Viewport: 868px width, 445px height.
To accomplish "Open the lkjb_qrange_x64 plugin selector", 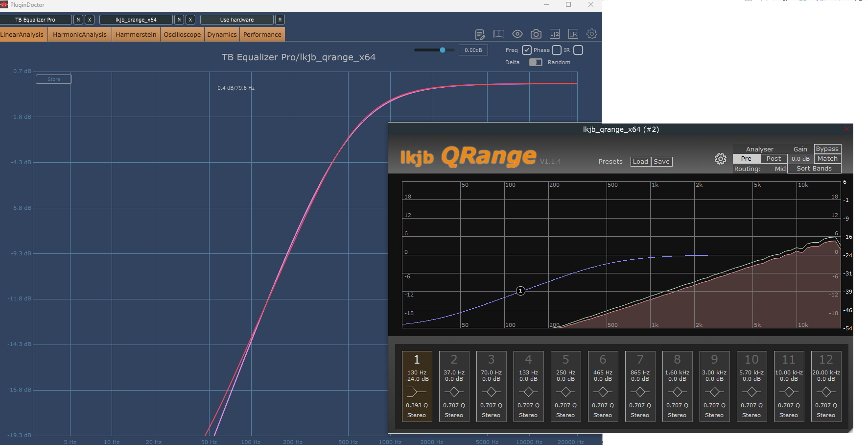I will tap(136, 20).
